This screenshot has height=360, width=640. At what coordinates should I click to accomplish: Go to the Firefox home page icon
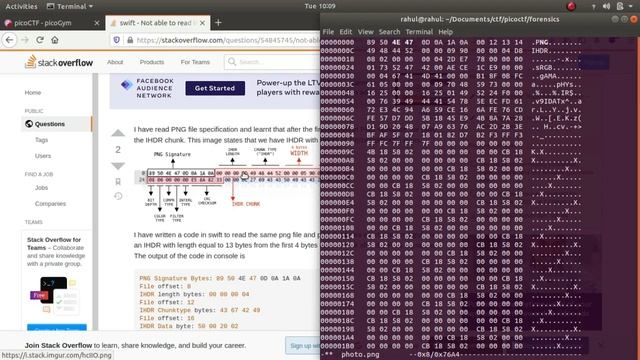tap(55, 40)
